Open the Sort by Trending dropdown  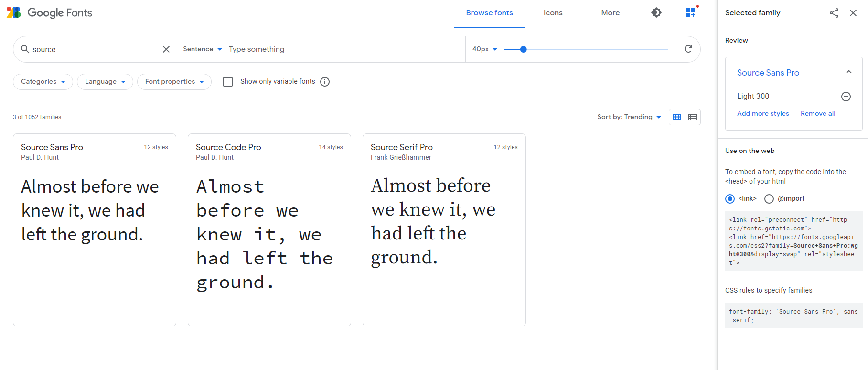pos(629,117)
